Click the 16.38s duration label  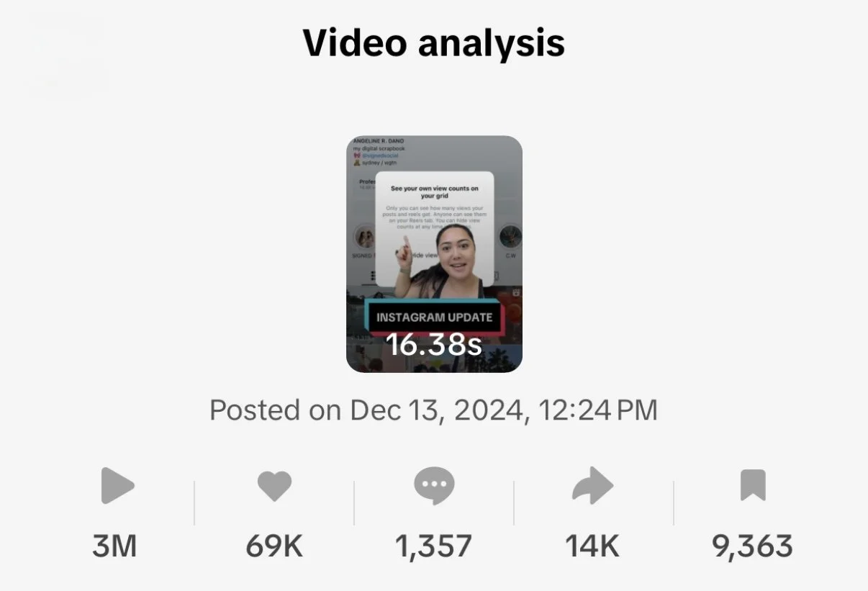click(x=434, y=345)
